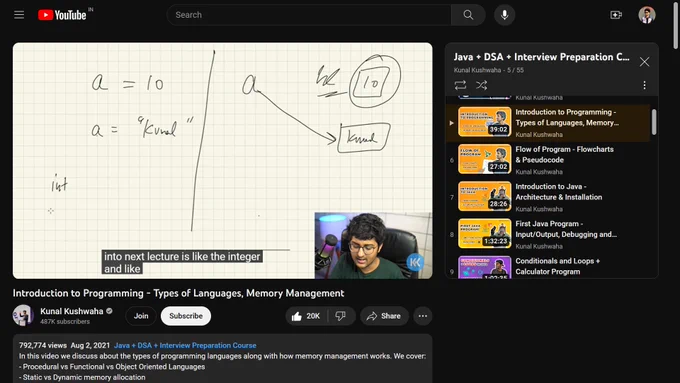The width and height of the screenshot is (680, 383).
Task: Click the Join button
Action: [141, 316]
